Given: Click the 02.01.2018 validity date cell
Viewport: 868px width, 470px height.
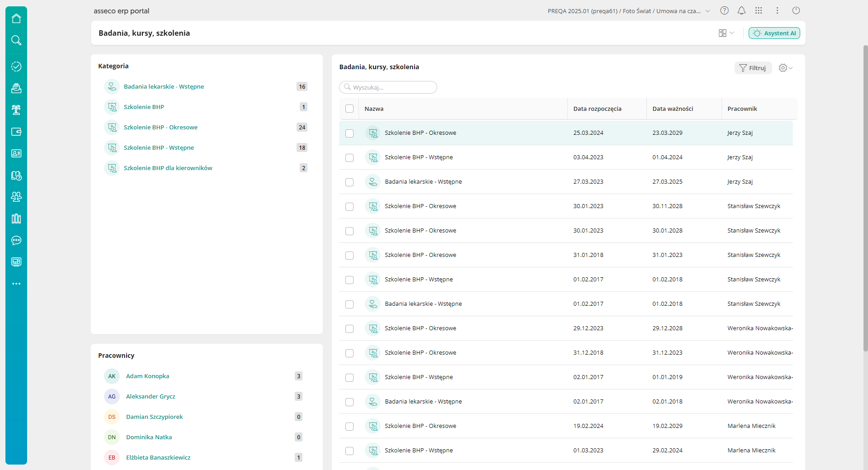Looking at the screenshot, I should (667, 401).
